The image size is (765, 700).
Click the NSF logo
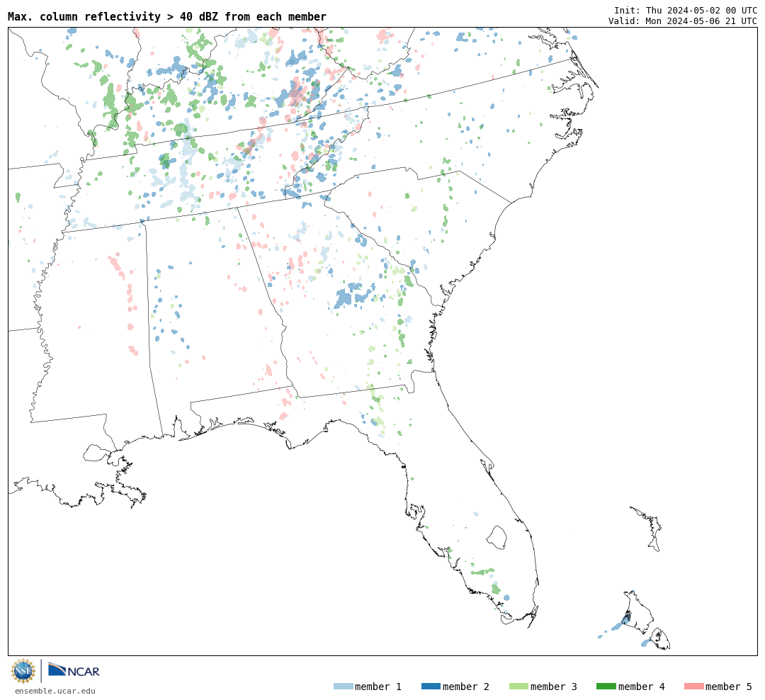click(23, 671)
